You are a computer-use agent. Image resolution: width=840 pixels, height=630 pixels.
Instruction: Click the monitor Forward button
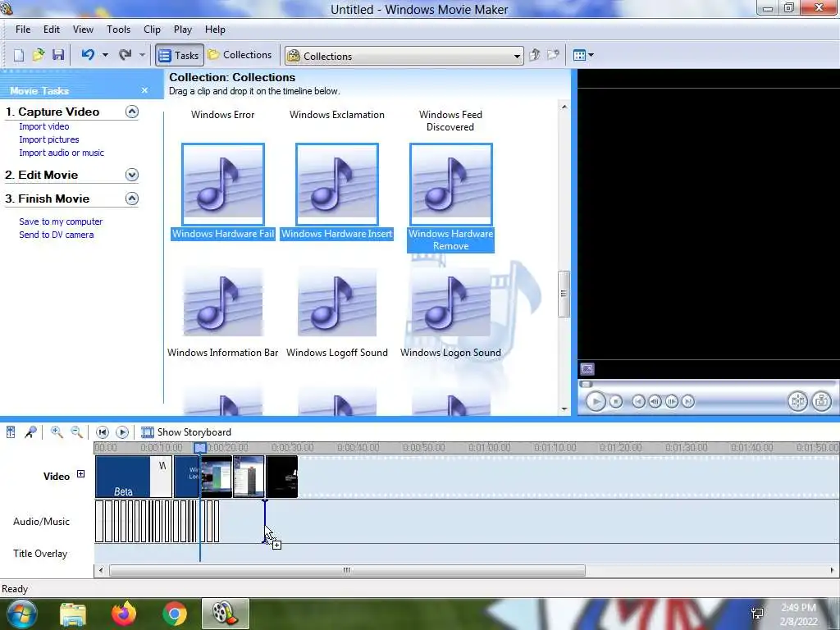coord(688,401)
